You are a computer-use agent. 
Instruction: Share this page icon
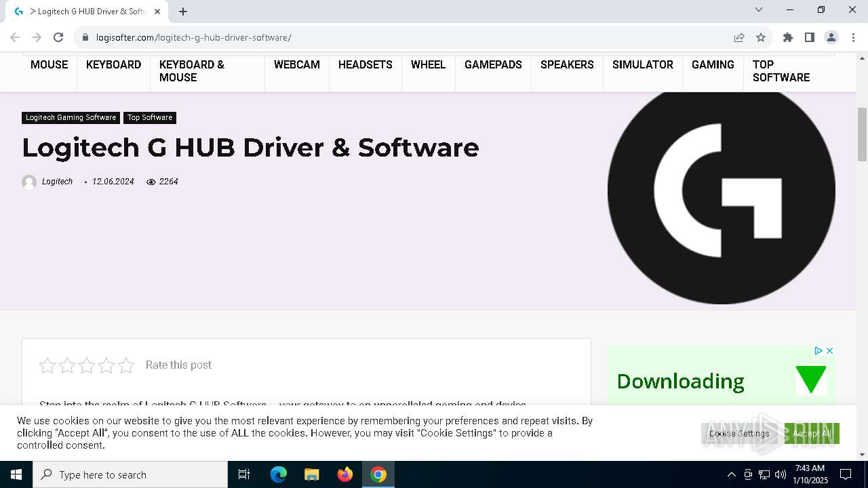[739, 37]
